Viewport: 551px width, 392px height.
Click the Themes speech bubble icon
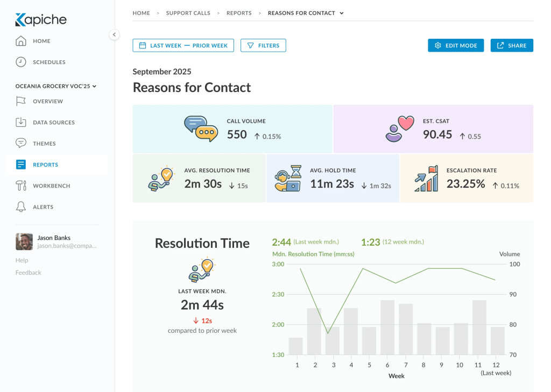[21, 144]
